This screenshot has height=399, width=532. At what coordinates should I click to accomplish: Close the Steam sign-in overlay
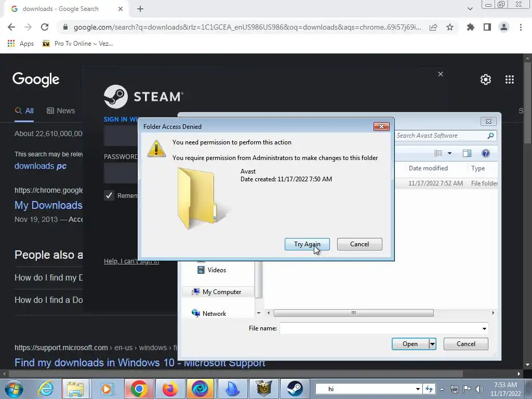click(x=441, y=74)
